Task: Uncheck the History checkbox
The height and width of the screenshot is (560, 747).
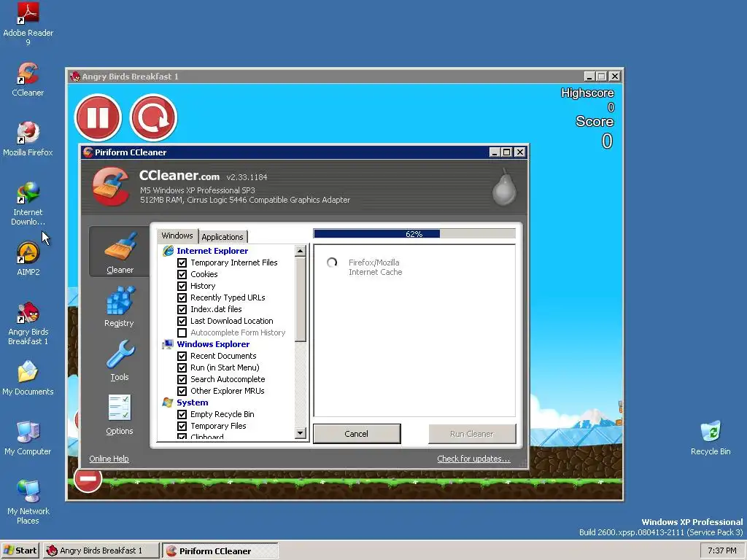Action: tap(182, 286)
